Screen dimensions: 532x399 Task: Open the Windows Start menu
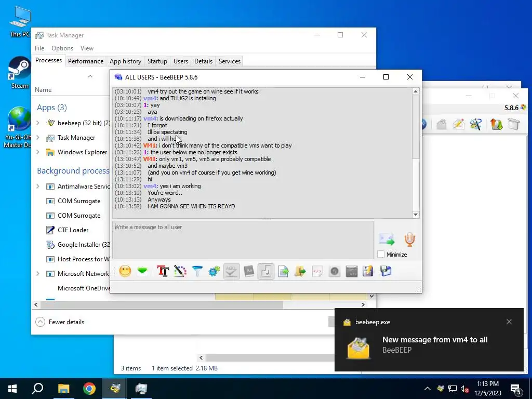tap(12, 389)
